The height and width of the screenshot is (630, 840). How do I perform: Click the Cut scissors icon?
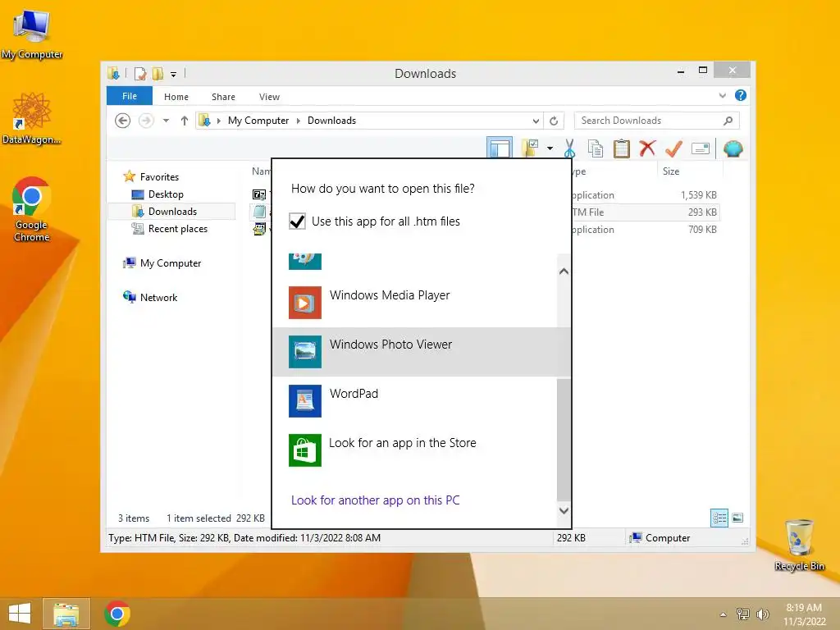[x=569, y=148]
